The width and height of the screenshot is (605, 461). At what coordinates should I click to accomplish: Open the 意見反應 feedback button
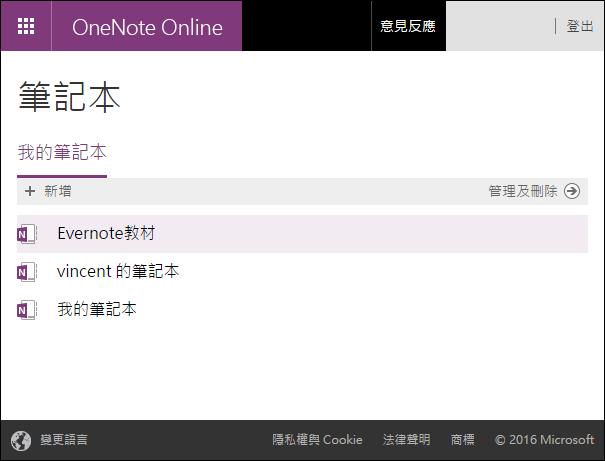click(408, 26)
